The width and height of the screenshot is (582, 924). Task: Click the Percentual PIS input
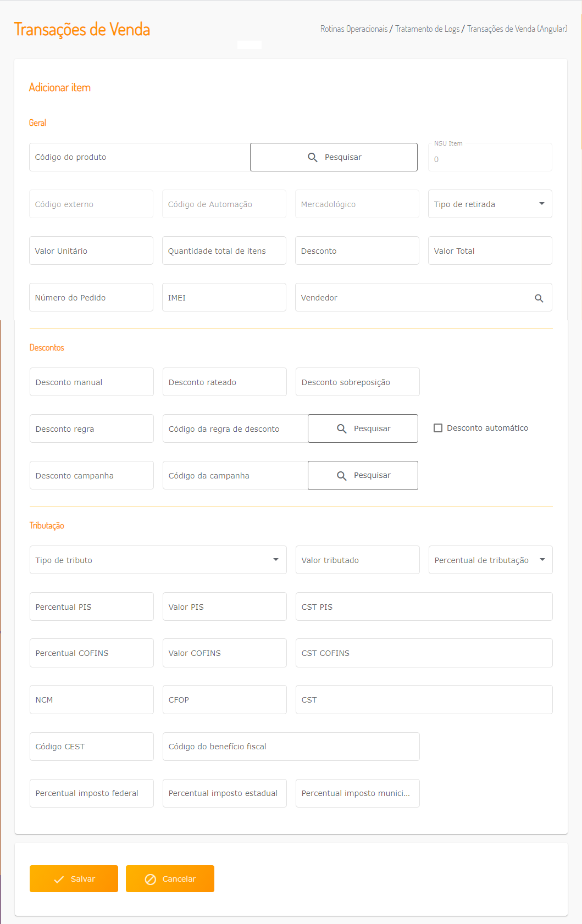click(92, 607)
